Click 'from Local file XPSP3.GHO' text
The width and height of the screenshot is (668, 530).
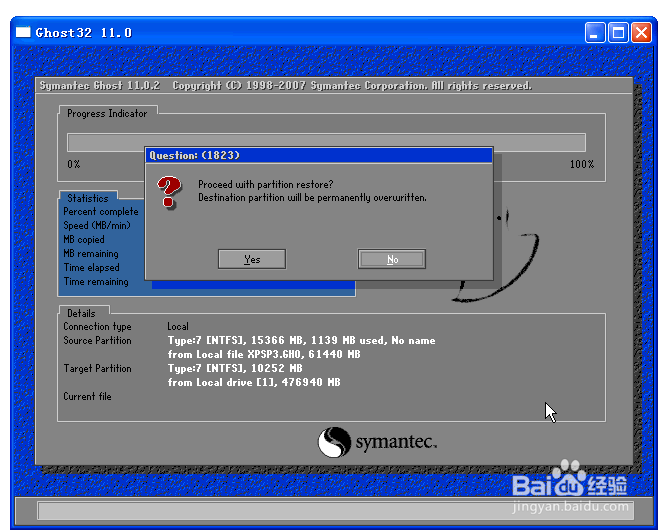tap(264, 354)
